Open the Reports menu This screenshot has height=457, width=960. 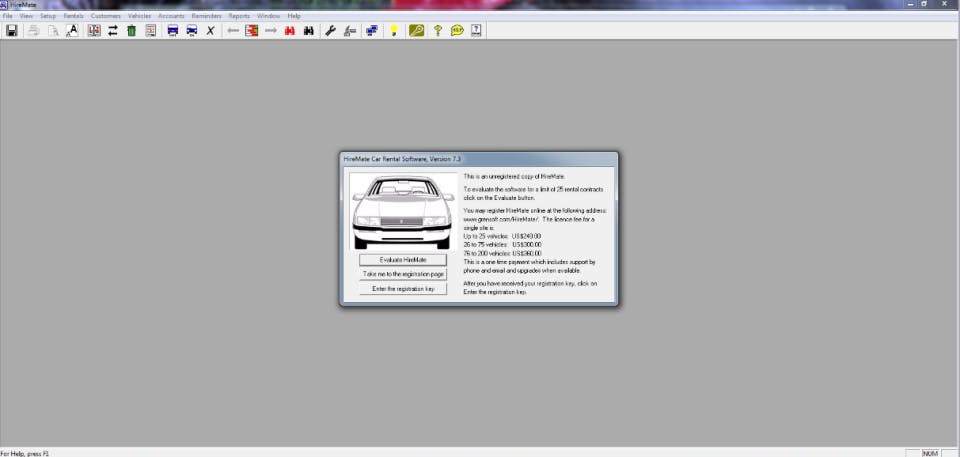pyautogui.click(x=239, y=16)
